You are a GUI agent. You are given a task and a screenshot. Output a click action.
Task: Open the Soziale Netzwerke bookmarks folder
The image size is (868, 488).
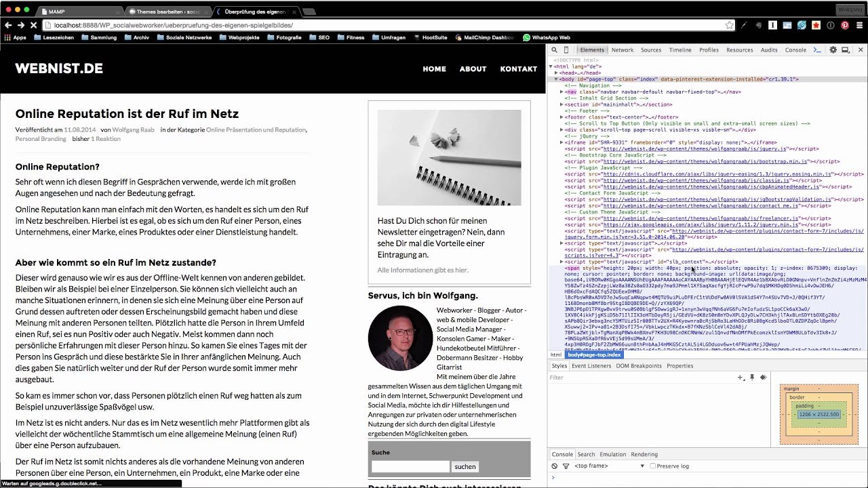184,38
